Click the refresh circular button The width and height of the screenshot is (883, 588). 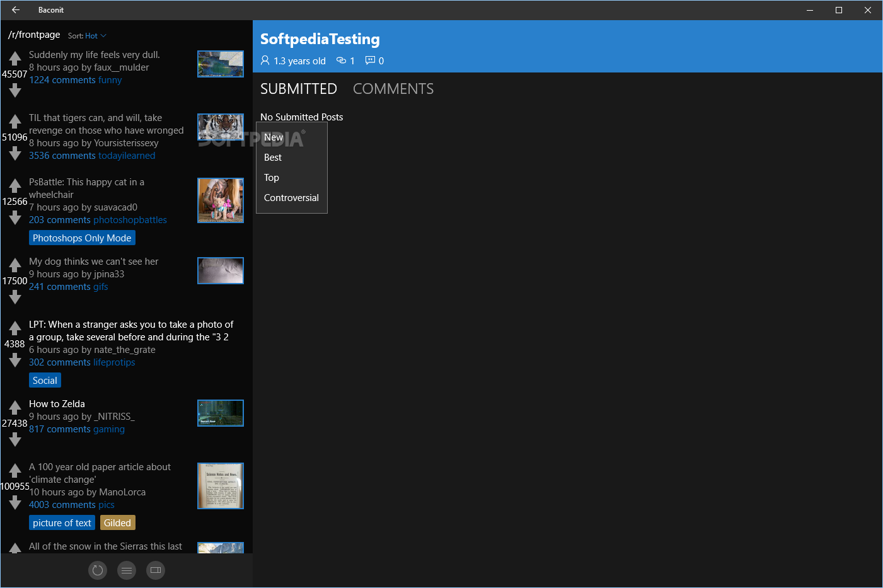point(98,570)
